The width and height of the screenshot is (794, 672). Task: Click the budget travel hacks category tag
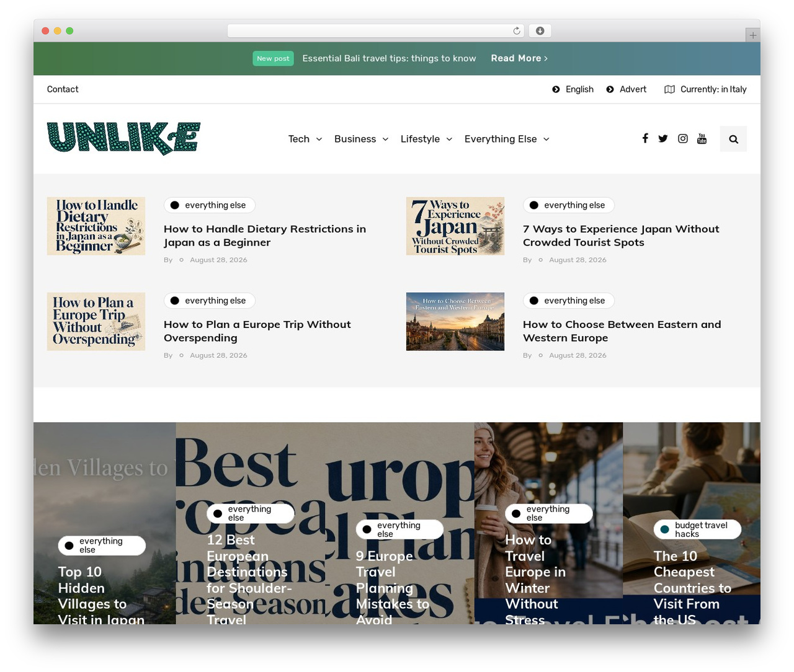click(x=697, y=529)
